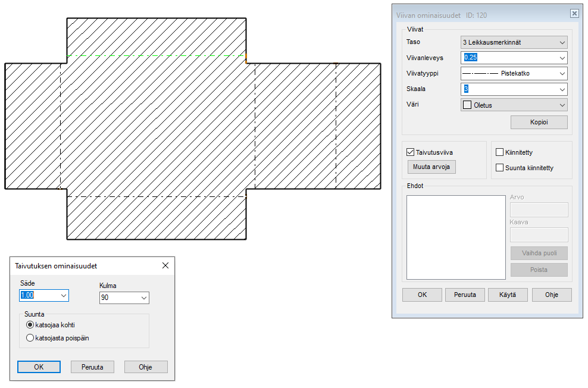588x388 pixels.
Task: Select the katsojaa kohti radio option
Action: coord(30,325)
